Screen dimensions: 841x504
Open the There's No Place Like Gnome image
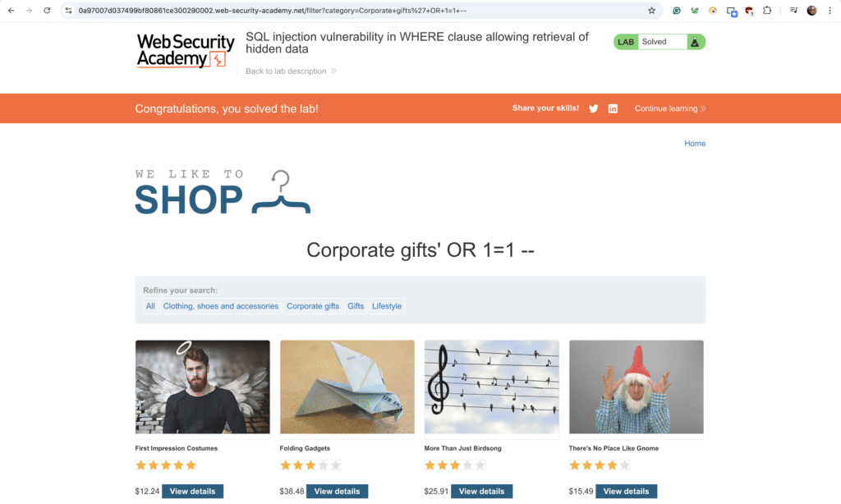tap(636, 387)
